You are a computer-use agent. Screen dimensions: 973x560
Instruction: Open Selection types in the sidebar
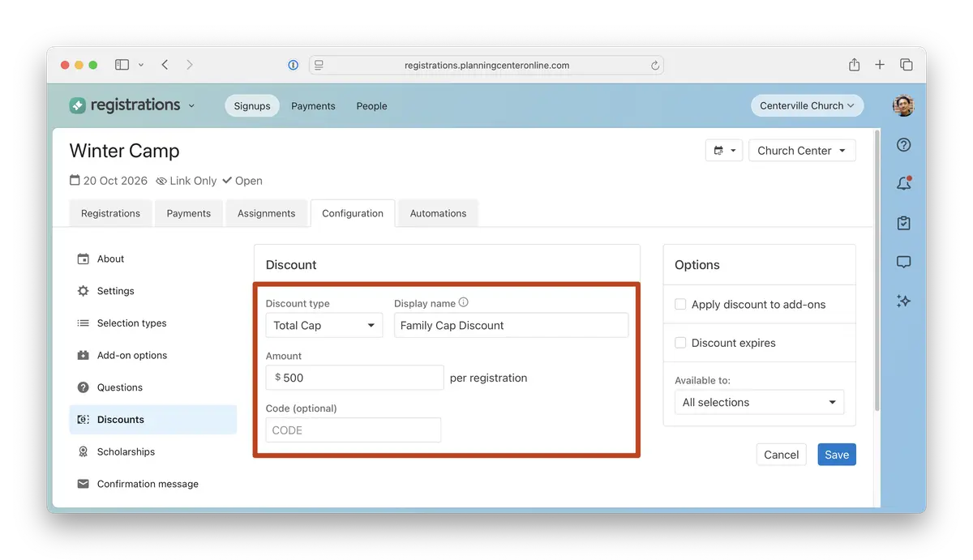(x=152, y=323)
